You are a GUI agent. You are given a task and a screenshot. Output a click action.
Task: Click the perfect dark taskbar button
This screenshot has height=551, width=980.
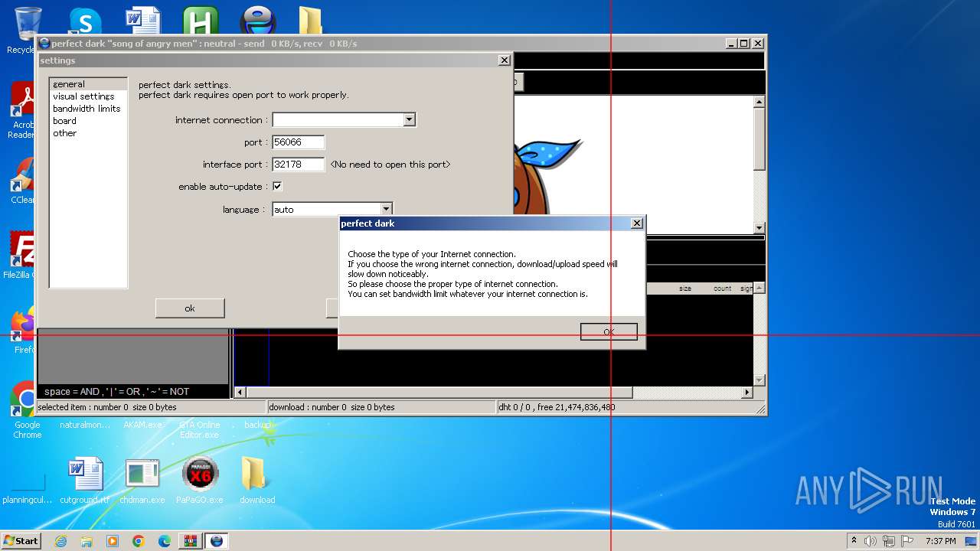pos(217,541)
